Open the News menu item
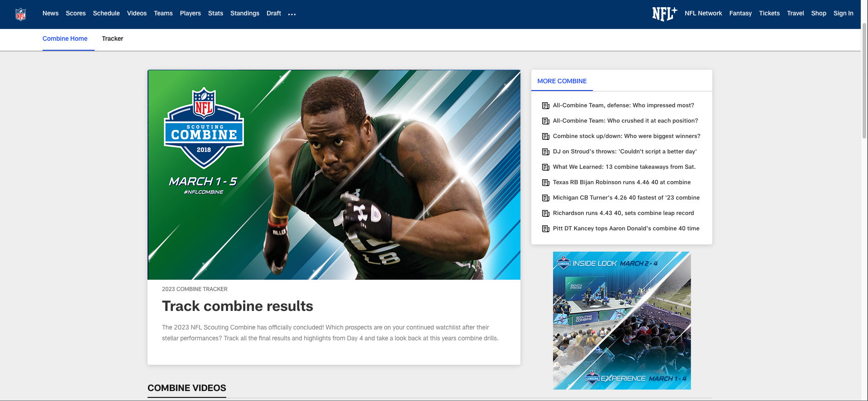This screenshot has height=401, width=868. click(x=51, y=14)
